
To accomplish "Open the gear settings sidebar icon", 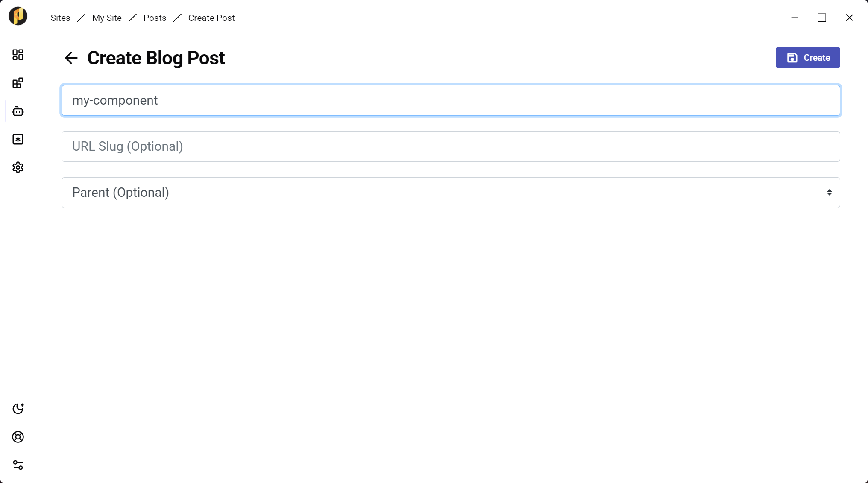I will point(18,167).
